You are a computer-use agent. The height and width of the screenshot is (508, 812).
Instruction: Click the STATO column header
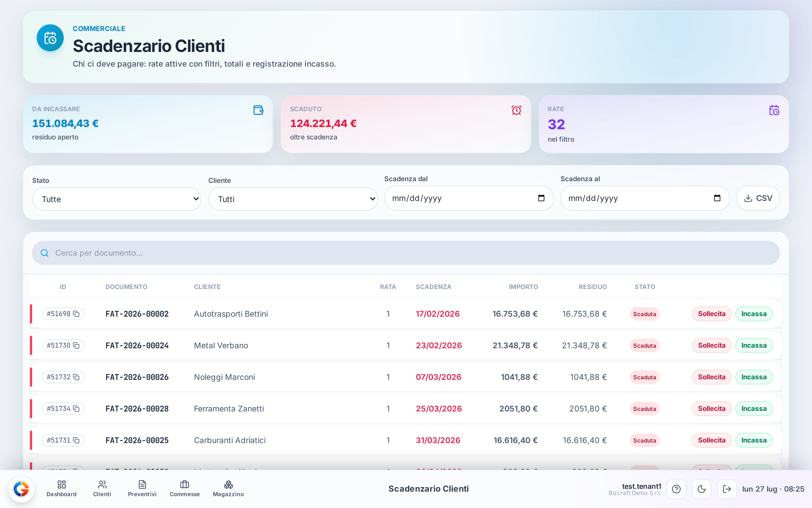click(x=645, y=286)
